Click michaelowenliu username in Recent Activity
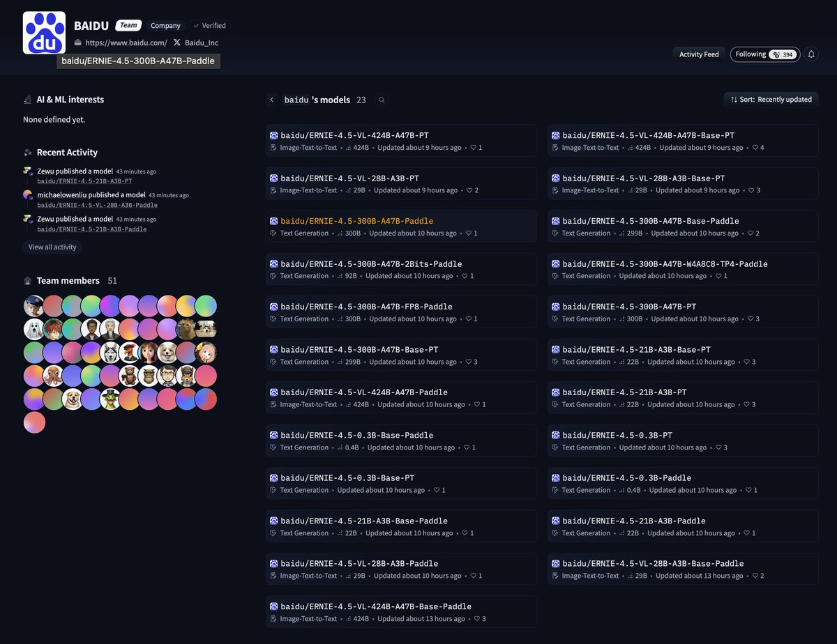Viewport: 837px width, 644px height. pos(61,195)
